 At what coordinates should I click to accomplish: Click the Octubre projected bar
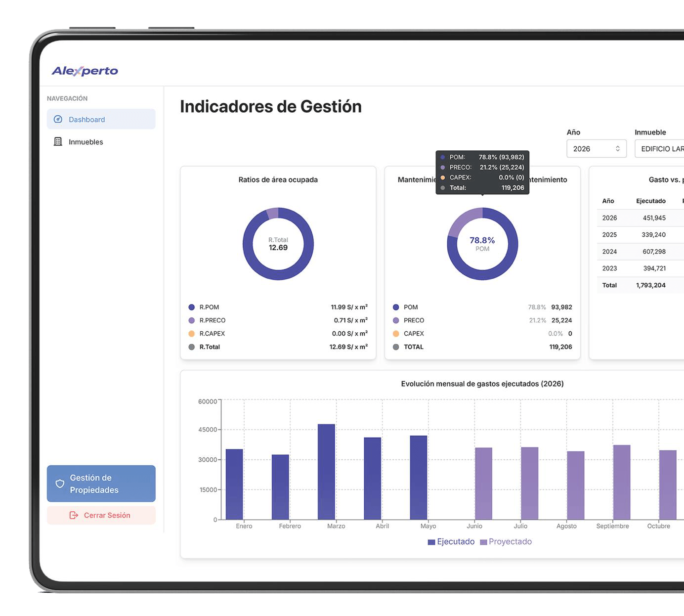668,484
